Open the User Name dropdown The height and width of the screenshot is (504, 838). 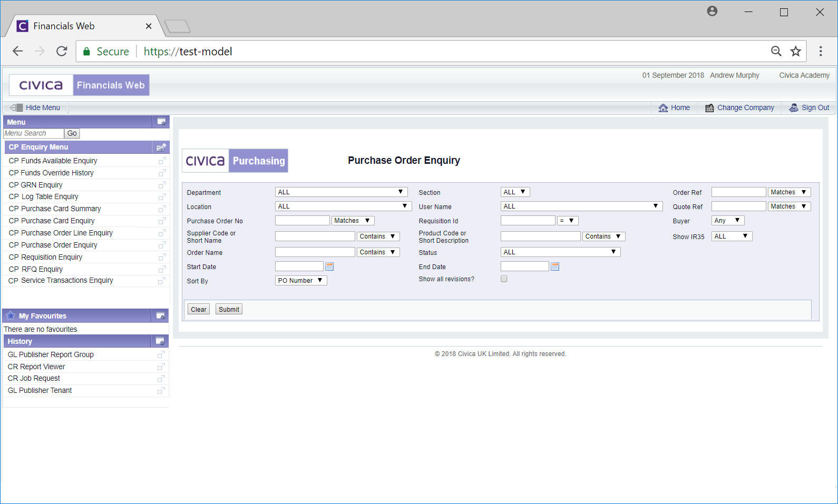[x=581, y=206]
